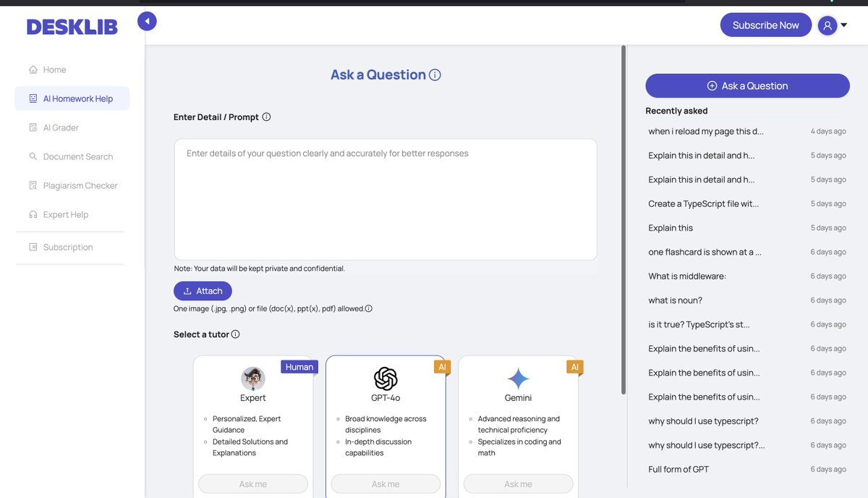Click the Subscription icon
This screenshot has height=498, width=868.
coord(33,247)
